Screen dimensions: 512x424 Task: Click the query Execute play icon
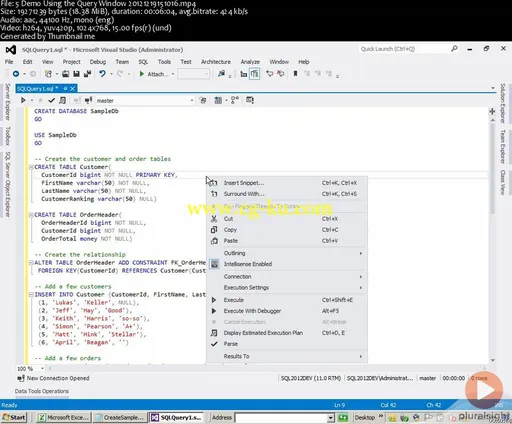point(23,100)
